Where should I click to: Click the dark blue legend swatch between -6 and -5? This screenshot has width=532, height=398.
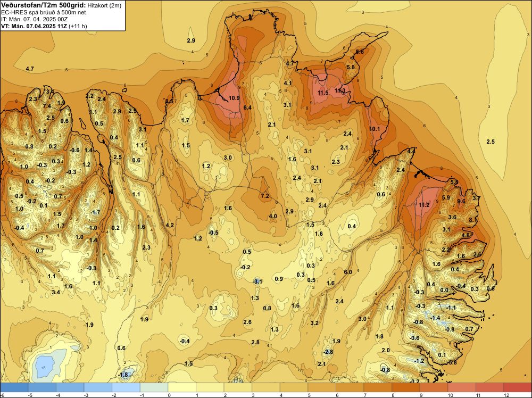[x=14, y=387]
